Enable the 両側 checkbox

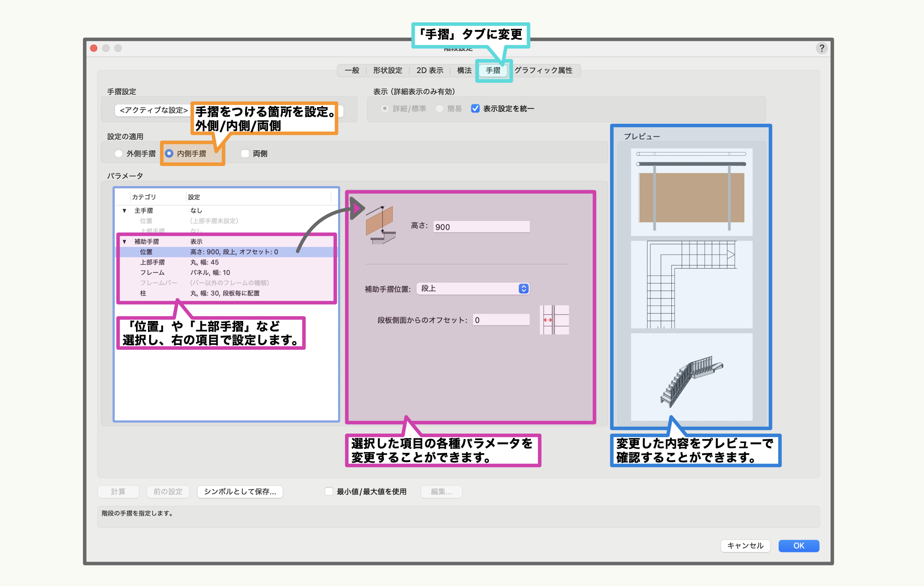pos(245,153)
